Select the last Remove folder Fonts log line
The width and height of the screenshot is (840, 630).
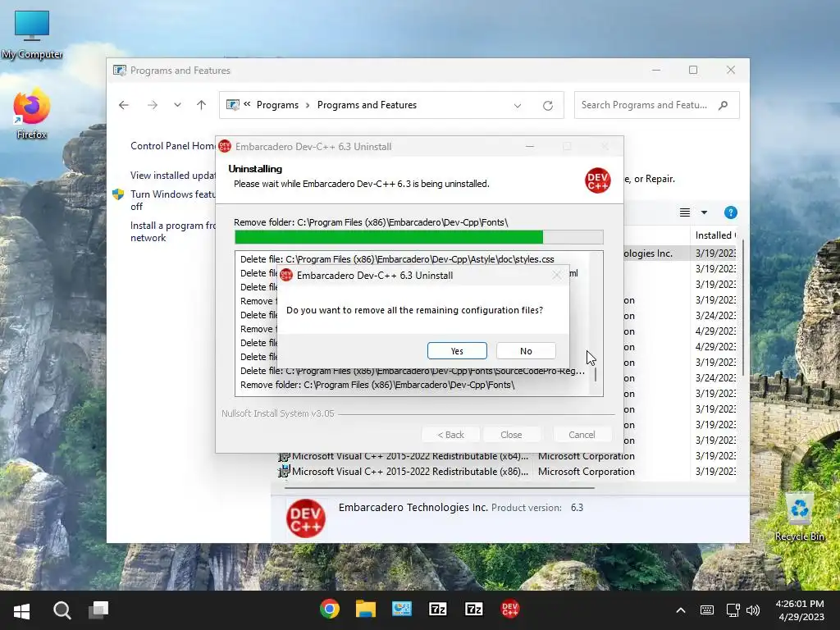377,385
